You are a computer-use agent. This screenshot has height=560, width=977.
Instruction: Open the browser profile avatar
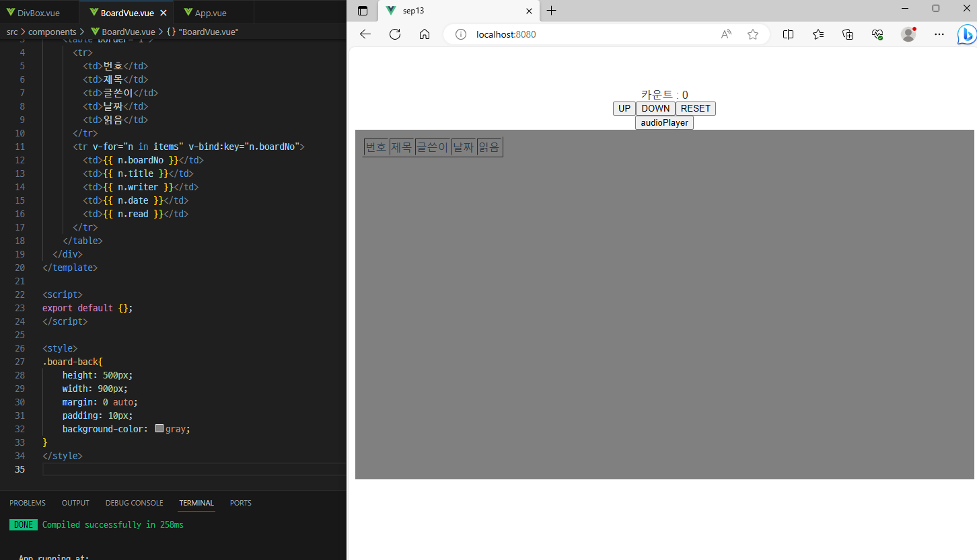(x=908, y=34)
